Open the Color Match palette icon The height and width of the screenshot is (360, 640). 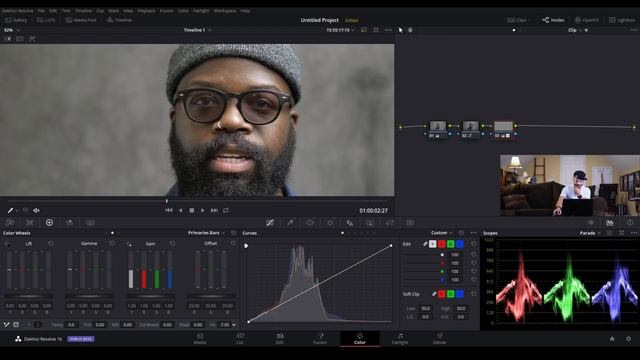pyautogui.click(x=30, y=222)
